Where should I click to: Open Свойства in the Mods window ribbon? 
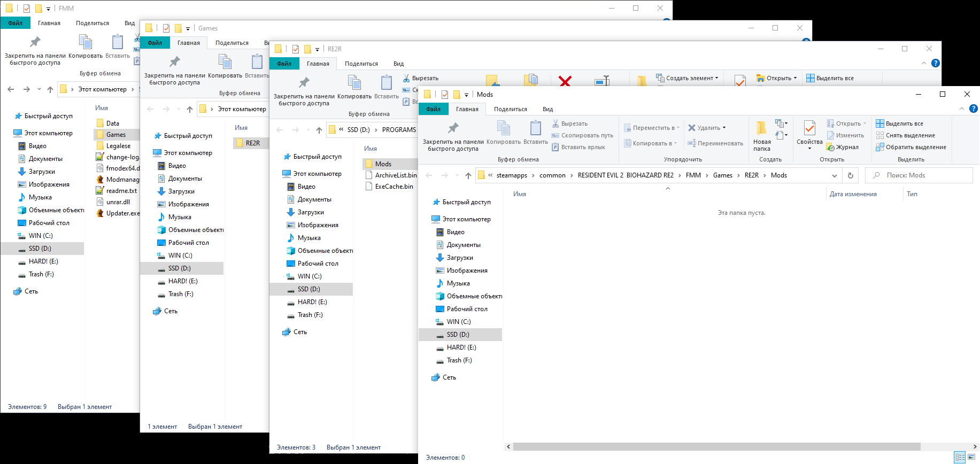tap(809, 135)
